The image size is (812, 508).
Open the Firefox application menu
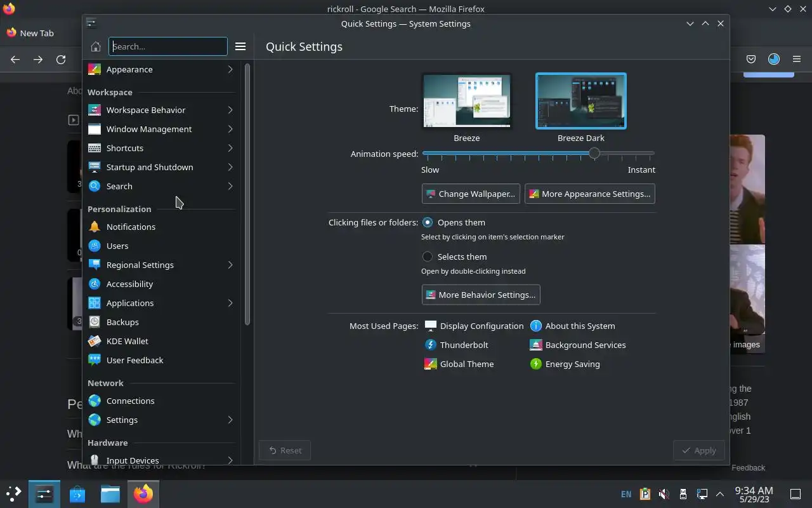point(797,59)
